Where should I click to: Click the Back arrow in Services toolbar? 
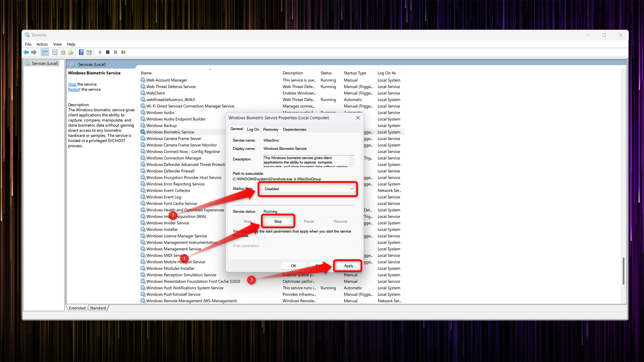tap(26, 52)
